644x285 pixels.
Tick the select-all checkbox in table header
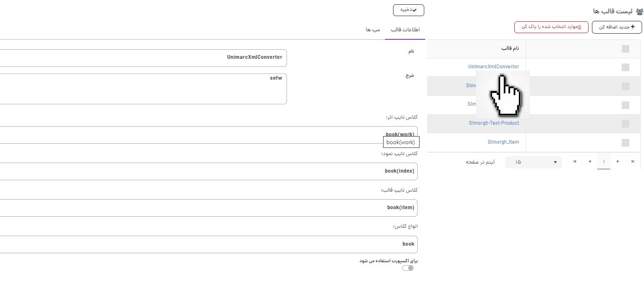pyautogui.click(x=625, y=48)
